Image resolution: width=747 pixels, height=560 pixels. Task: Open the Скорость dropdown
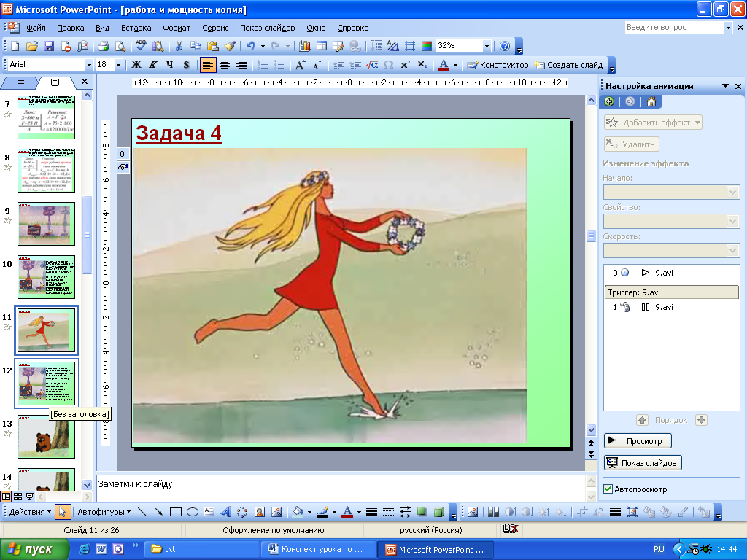[x=732, y=251]
